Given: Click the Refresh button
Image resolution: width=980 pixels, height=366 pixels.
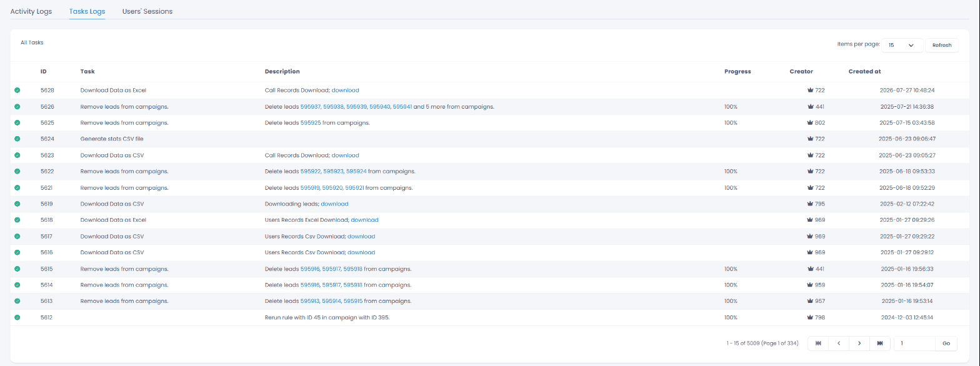Looking at the screenshot, I should [942, 45].
